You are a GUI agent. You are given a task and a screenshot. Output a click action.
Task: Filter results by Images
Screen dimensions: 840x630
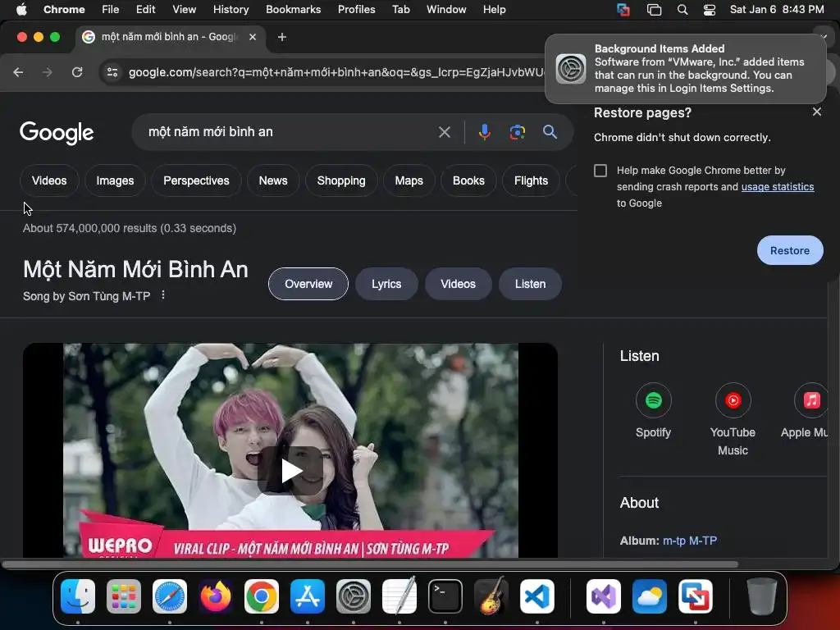[x=115, y=180]
